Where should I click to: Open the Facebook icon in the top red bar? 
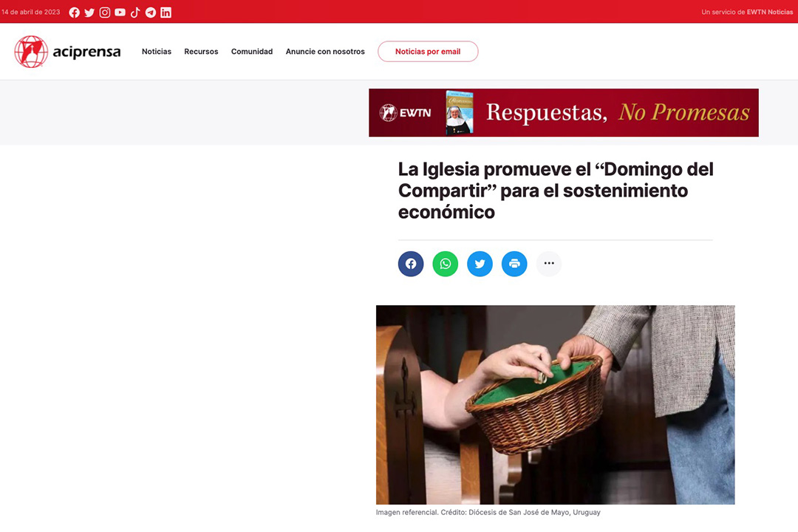click(75, 13)
